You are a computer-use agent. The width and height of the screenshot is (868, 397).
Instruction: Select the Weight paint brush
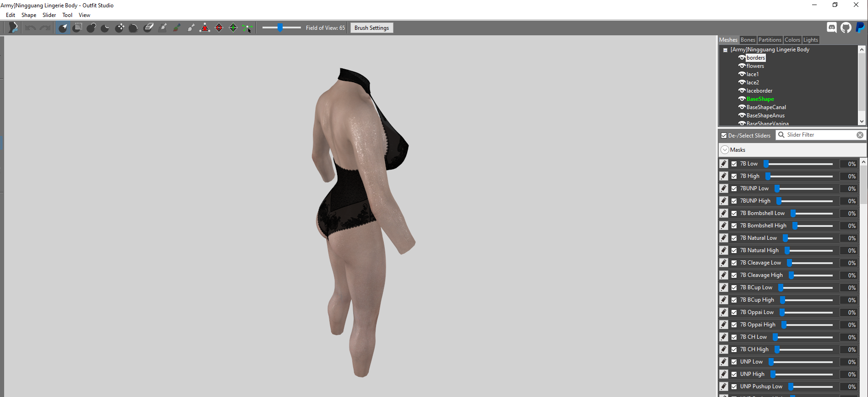(162, 28)
